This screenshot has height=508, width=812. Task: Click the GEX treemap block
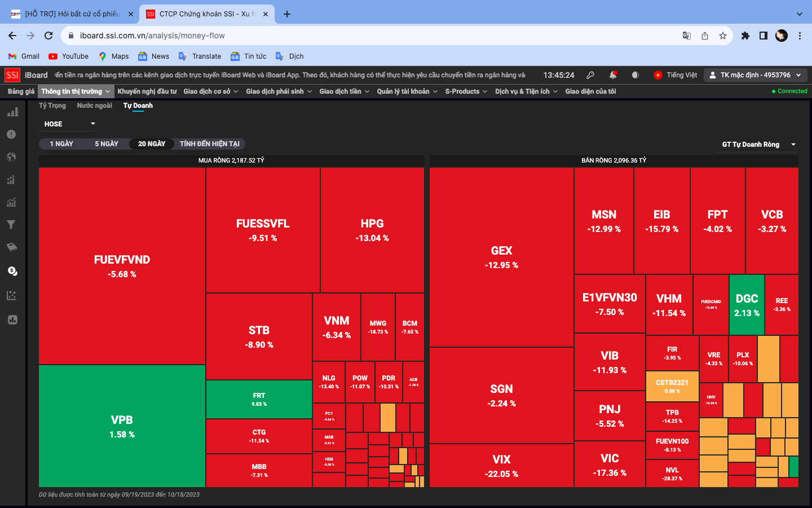(x=501, y=257)
